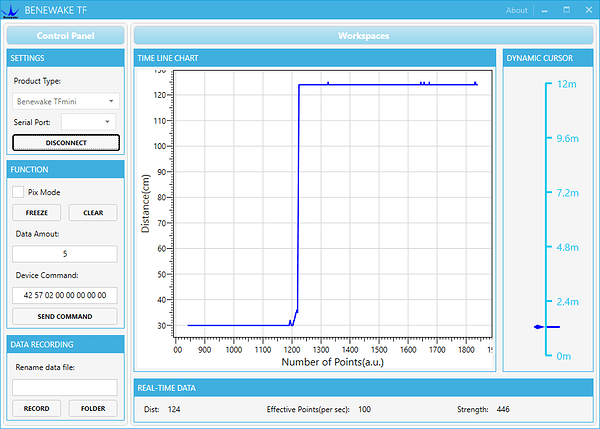Viewport: 600px width, 429px height.
Task: Click the Pix Mode label text
Action: [44, 192]
